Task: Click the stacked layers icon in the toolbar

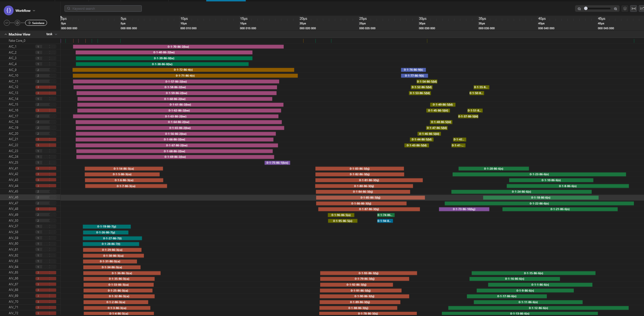Action: pyautogui.click(x=625, y=9)
